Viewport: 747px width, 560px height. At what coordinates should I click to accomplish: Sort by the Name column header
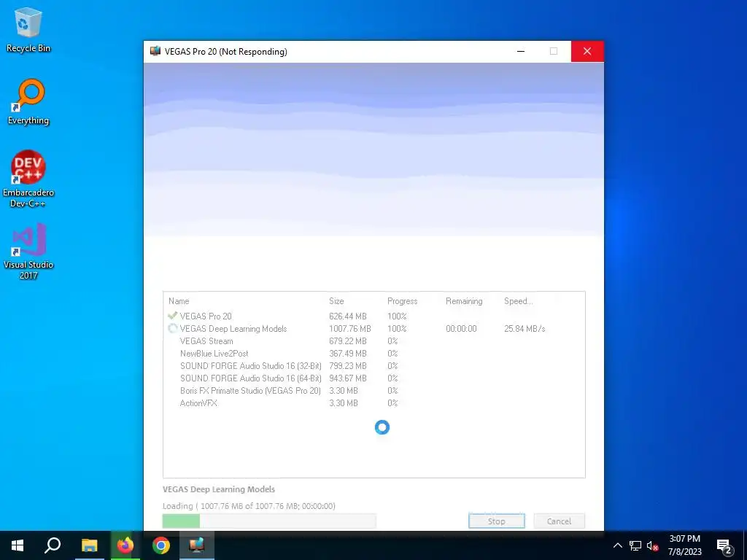(x=179, y=301)
